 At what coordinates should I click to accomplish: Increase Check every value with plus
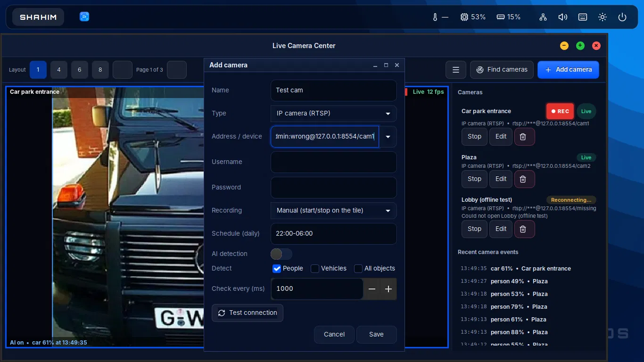[x=388, y=289]
